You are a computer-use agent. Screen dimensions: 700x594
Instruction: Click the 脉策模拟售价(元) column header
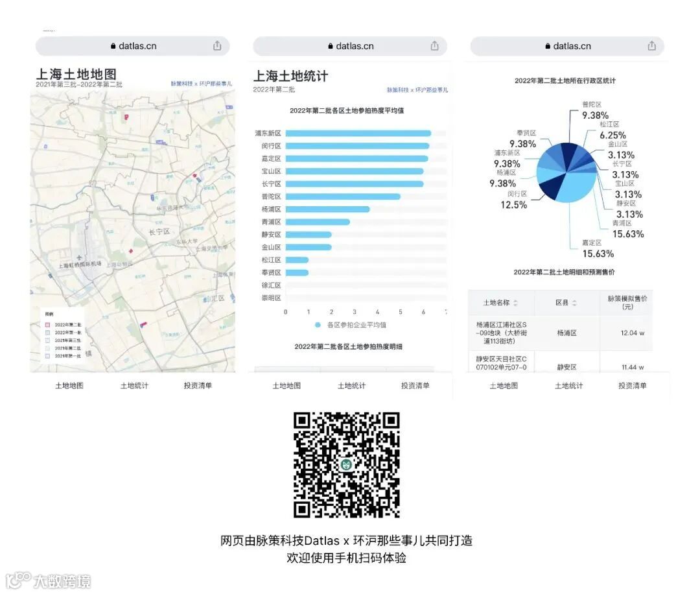627,302
